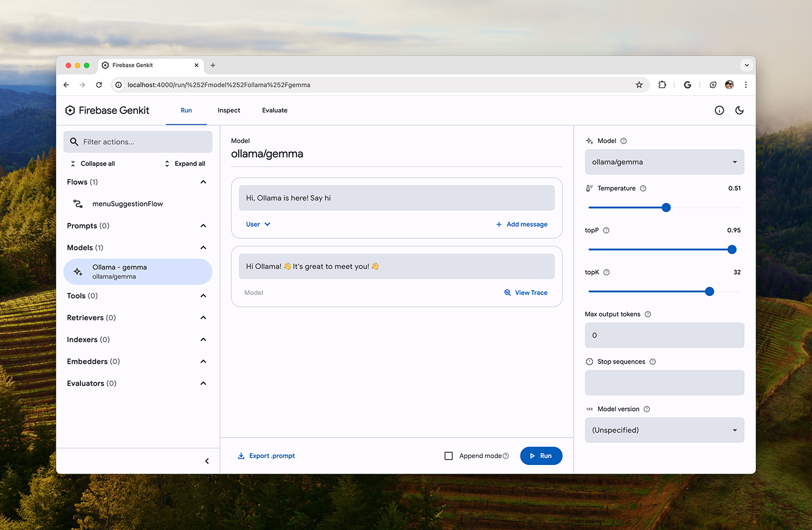Open the Model version Unspecified dropdown
The height and width of the screenshot is (530, 812).
click(x=664, y=430)
